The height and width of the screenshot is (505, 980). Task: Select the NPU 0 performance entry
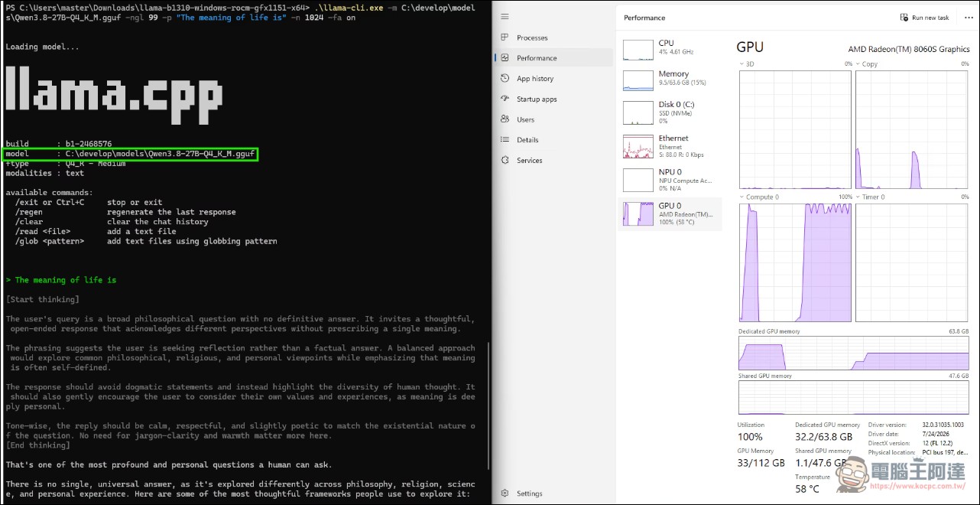click(x=669, y=180)
